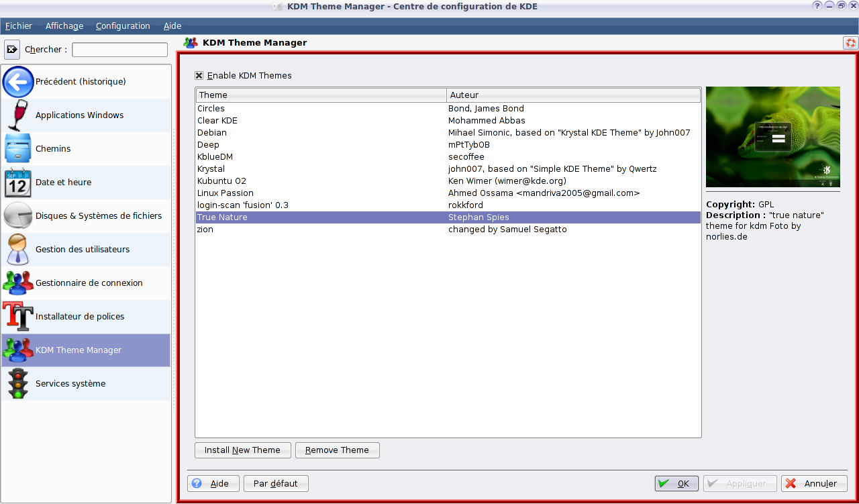Click the Mihael Simonic author cell
859x504 pixels.
pyautogui.click(x=569, y=133)
